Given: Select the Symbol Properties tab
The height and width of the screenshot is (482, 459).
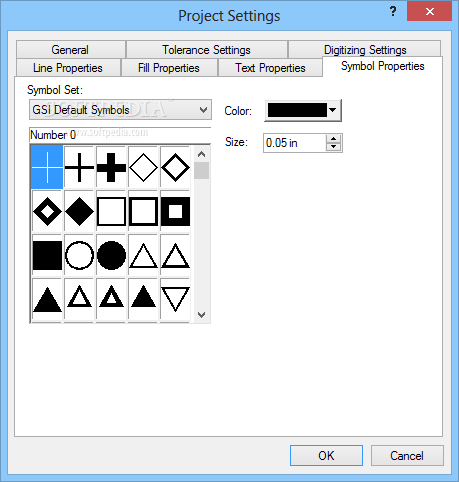Looking at the screenshot, I should [382, 66].
